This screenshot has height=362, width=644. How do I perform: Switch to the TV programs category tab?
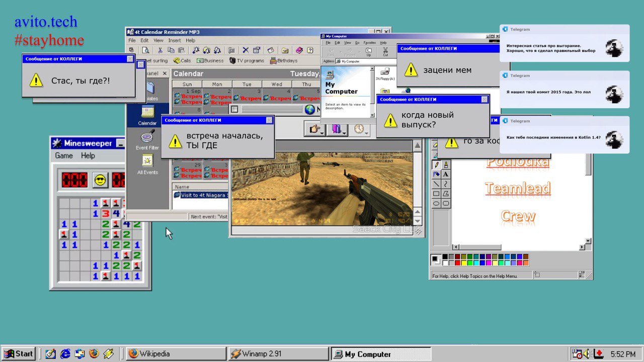247,60
